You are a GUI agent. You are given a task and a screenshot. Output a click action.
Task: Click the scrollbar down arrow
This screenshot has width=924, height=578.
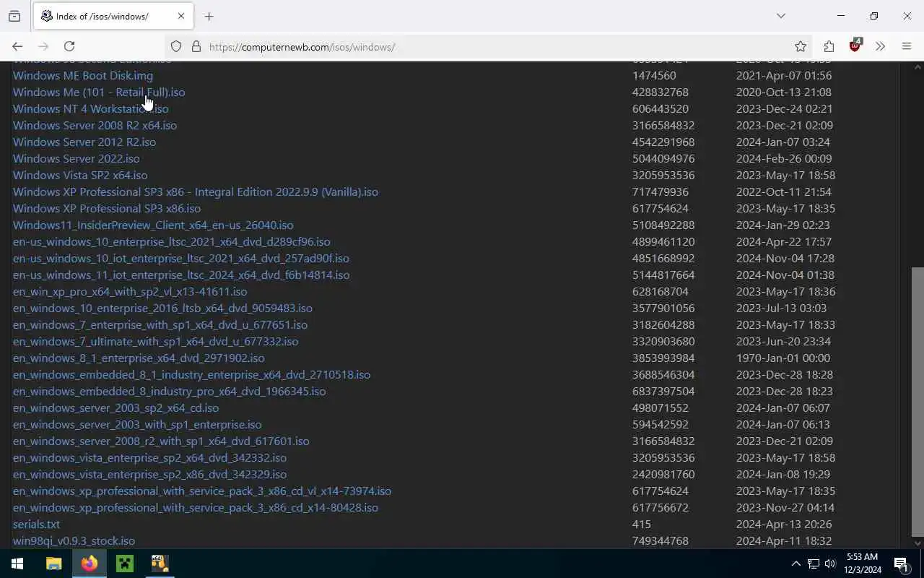coord(918,543)
